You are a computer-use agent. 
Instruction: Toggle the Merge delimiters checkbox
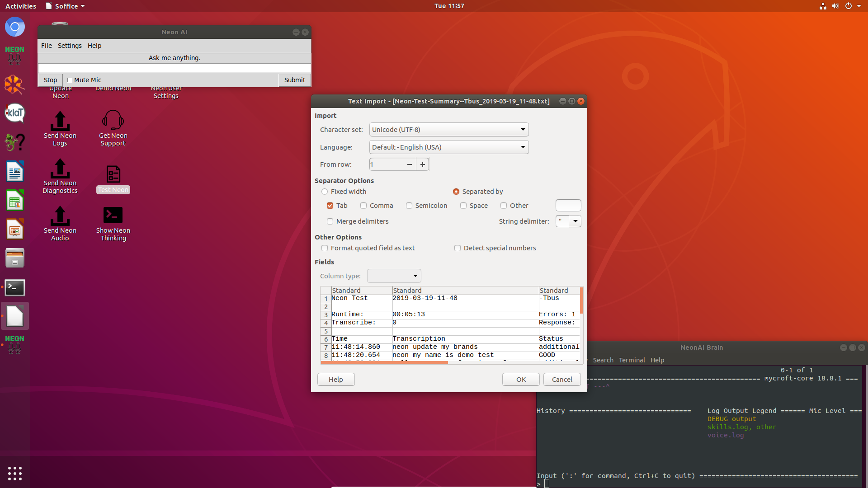330,221
